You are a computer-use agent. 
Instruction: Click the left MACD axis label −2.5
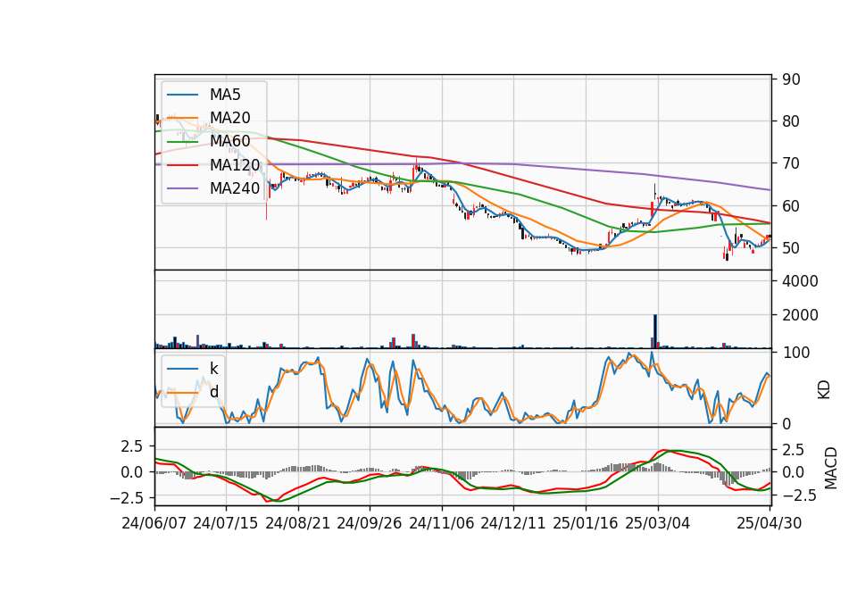point(126,498)
